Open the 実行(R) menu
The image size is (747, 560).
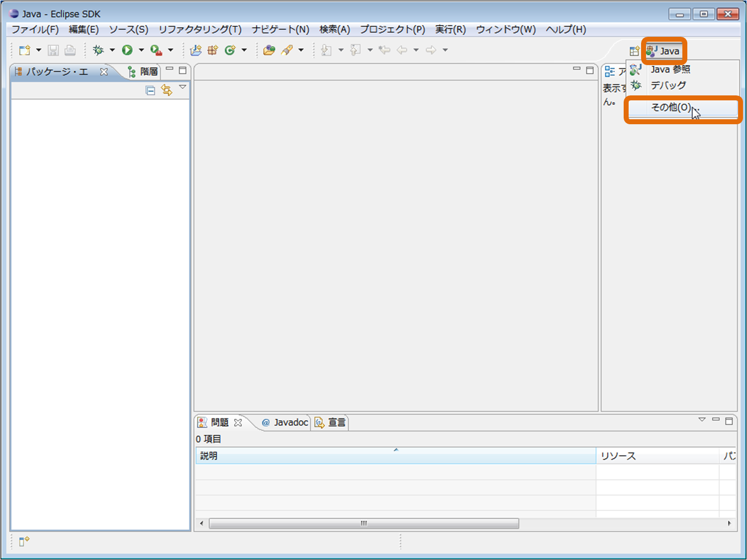point(451,30)
